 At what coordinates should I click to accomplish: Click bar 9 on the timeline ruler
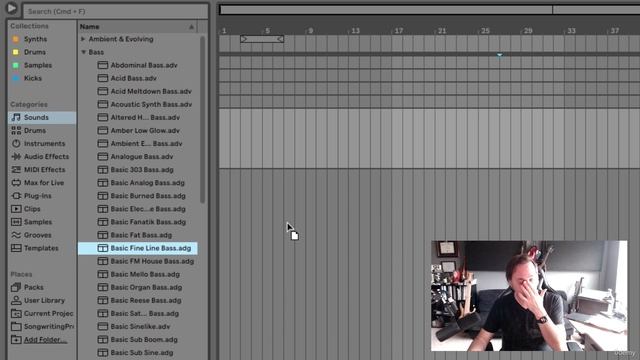click(x=310, y=31)
